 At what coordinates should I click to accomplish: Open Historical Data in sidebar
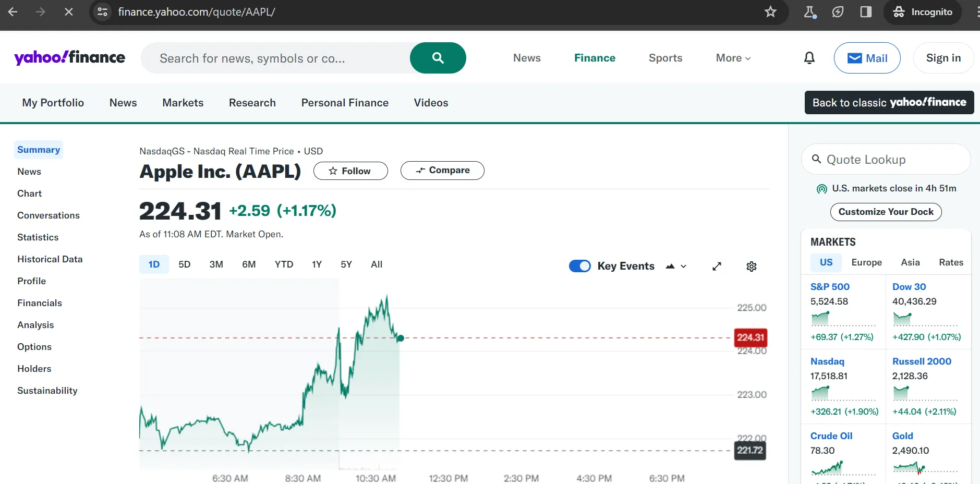[50, 259]
